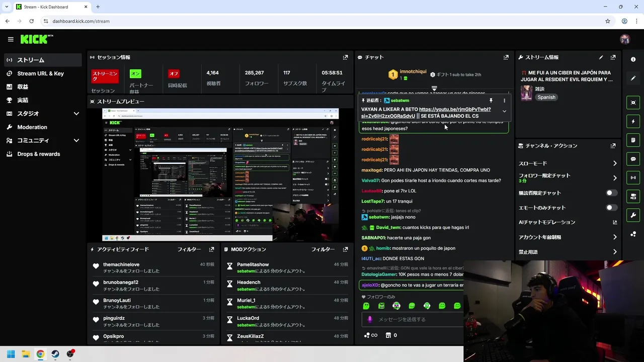This screenshot has width=644, height=362.
Task: Pop out the チャンネル・アクション panel
Action: pyautogui.click(x=613, y=146)
